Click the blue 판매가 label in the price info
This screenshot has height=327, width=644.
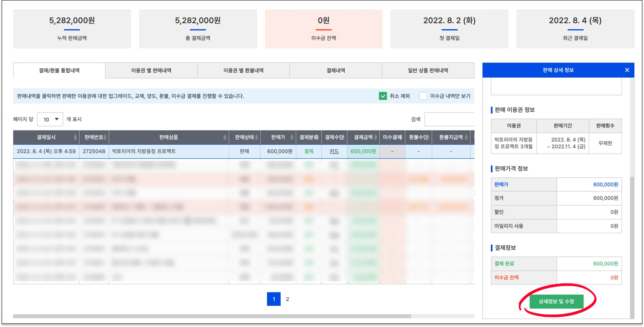(501, 185)
